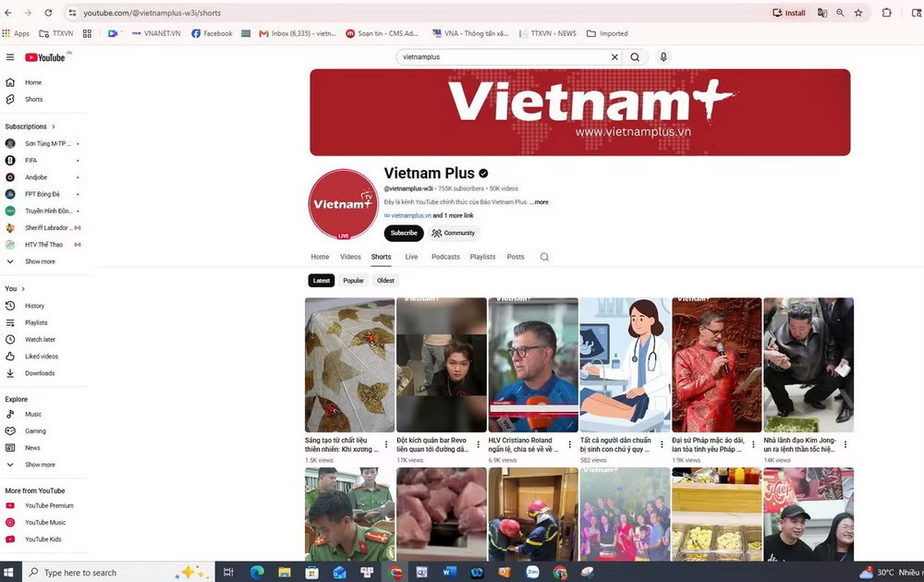Switch to channel Live tab

pos(411,257)
